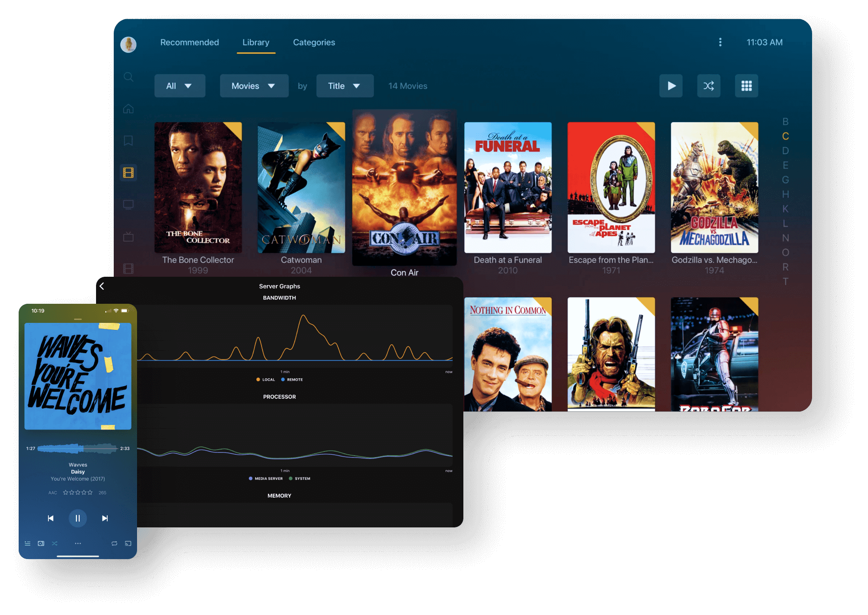This screenshot has width=868, height=615.
Task: Expand the Movies type dropdown
Action: pos(254,86)
